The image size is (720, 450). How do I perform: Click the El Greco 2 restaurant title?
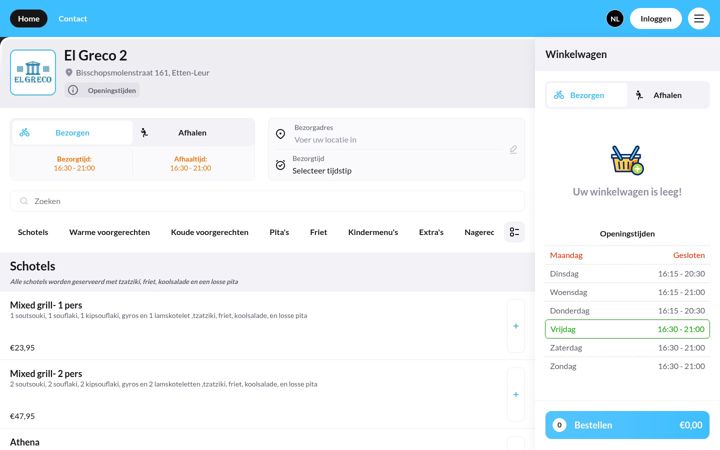coord(96,56)
